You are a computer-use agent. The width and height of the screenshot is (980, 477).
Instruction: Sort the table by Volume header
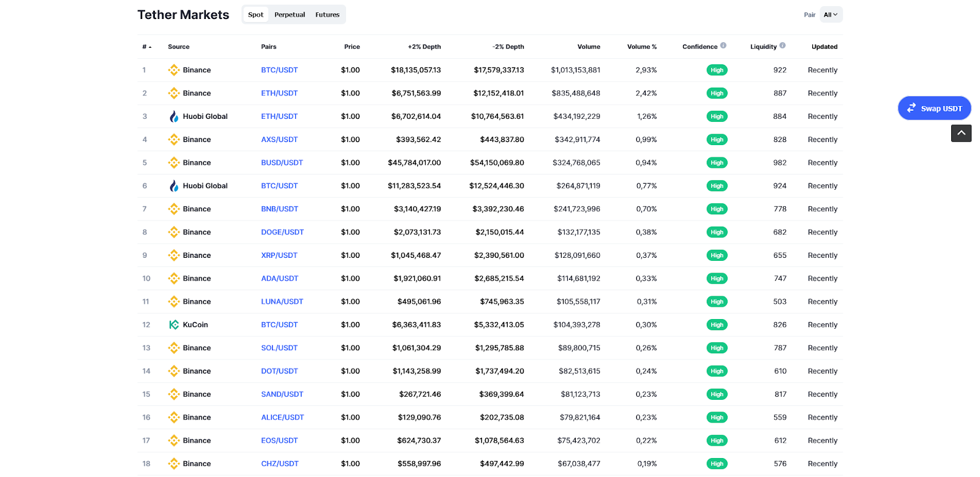coord(589,47)
